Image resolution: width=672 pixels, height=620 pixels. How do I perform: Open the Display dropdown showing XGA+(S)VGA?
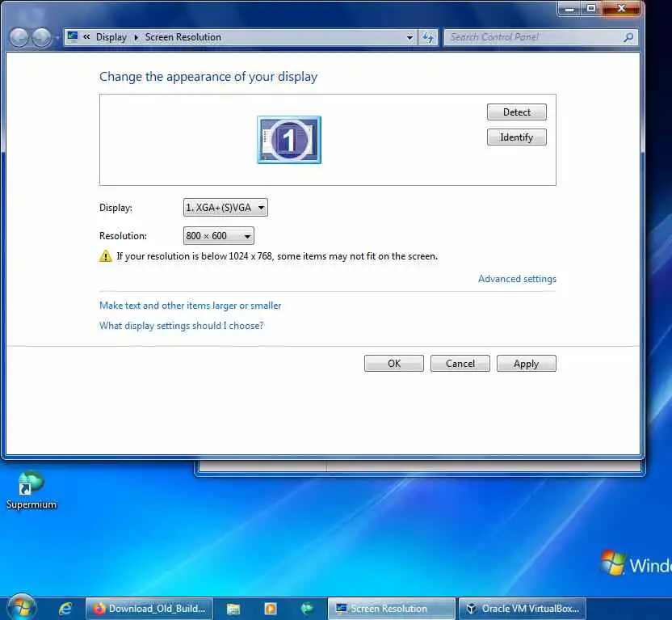point(225,208)
